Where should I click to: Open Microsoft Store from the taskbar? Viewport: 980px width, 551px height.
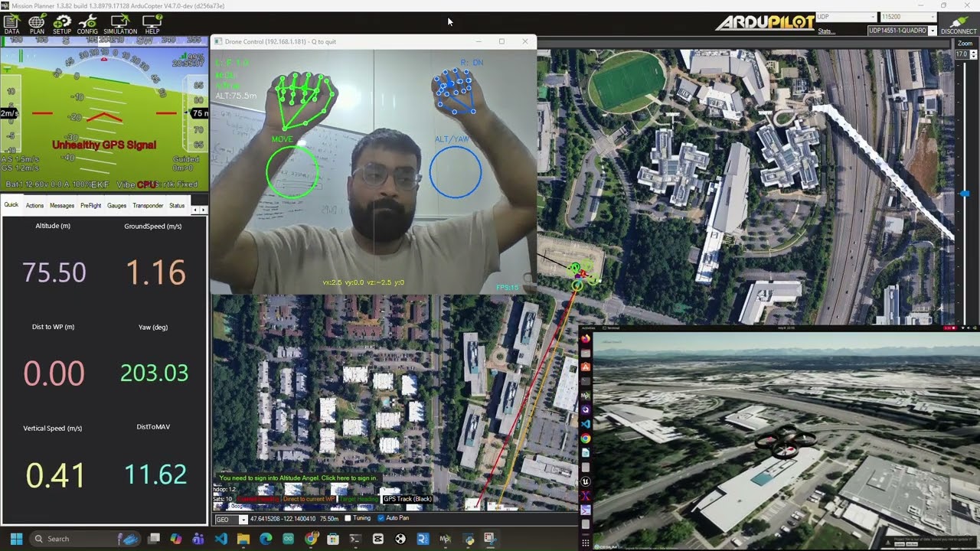(333, 539)
